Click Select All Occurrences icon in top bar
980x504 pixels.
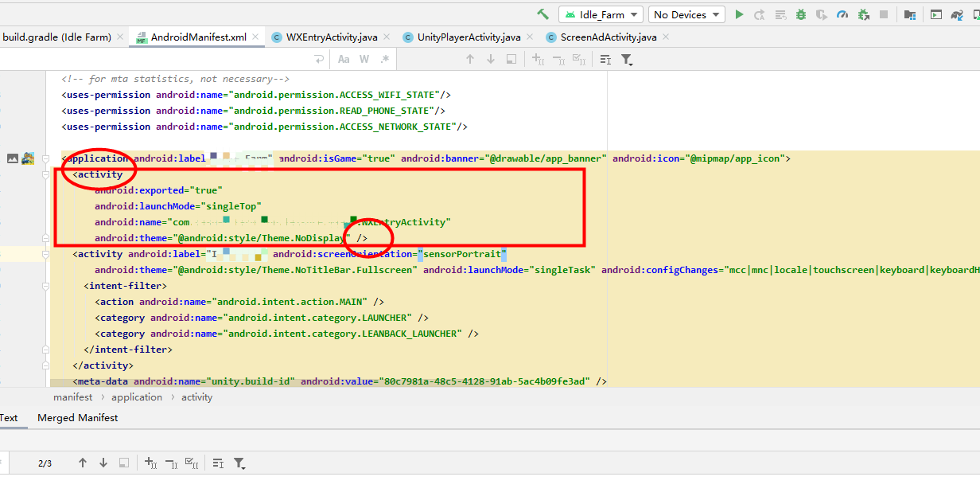point(579,59)
